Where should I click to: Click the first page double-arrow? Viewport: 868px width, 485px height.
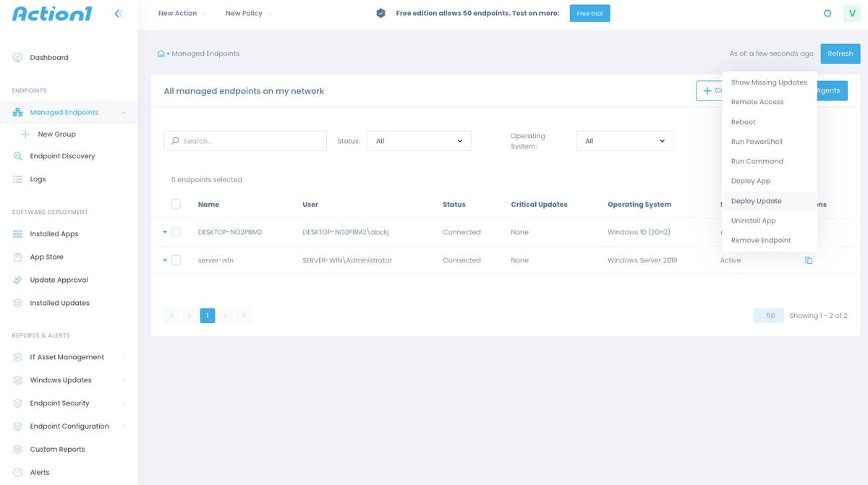(x=171, y=316)
